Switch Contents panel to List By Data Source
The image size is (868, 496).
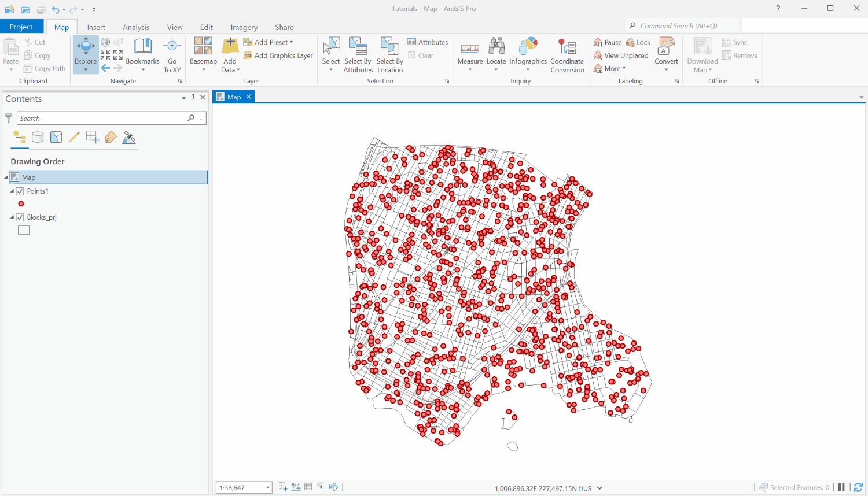37,138
